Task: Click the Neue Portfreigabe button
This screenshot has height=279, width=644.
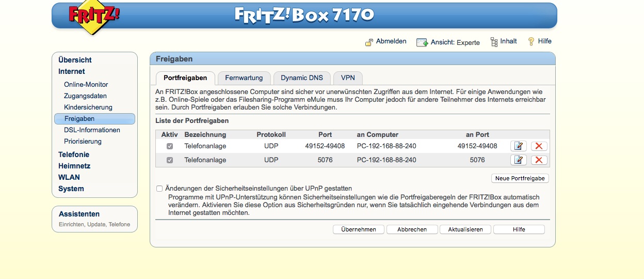Action: [x=520, y=178]
